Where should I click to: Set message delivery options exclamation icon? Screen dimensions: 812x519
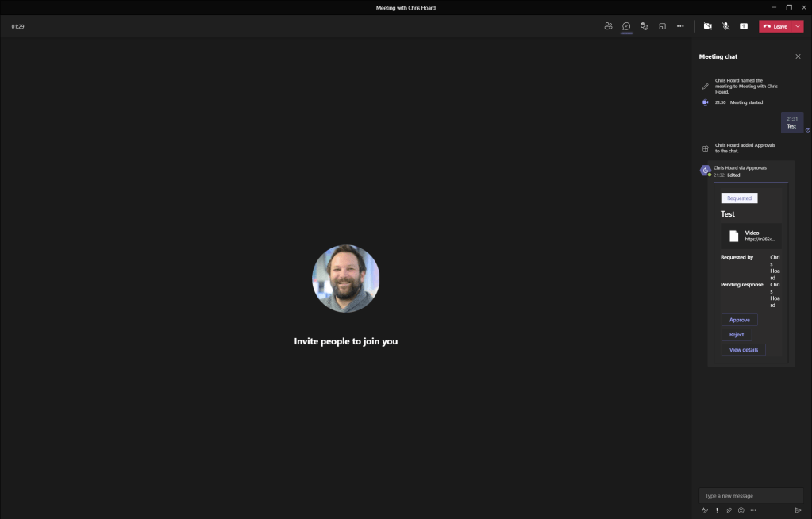pos(717,510)
